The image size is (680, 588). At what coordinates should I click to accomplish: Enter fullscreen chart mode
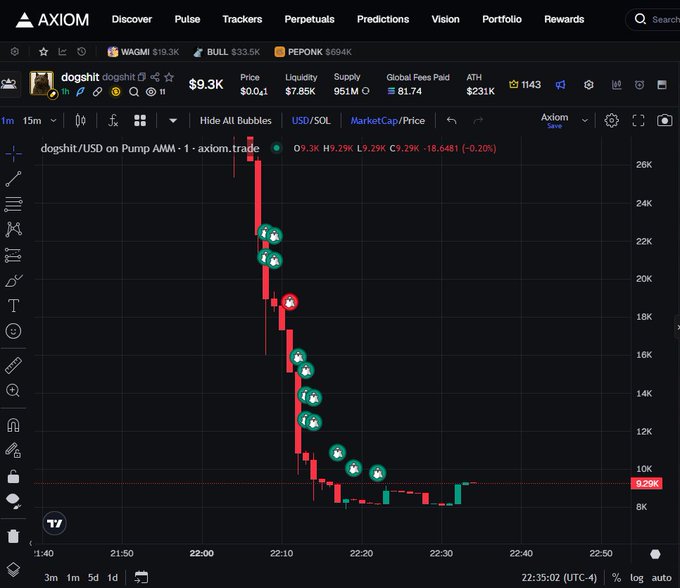(x=638, y=121)
